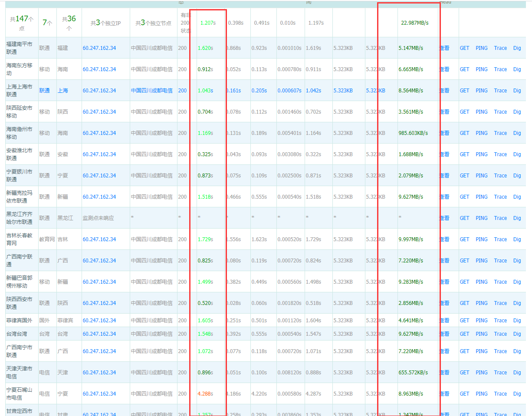This screenshot has height=416, width=532.
Task: Click GET for the 宁夏银川市联通 node
Action: point(464,176)
